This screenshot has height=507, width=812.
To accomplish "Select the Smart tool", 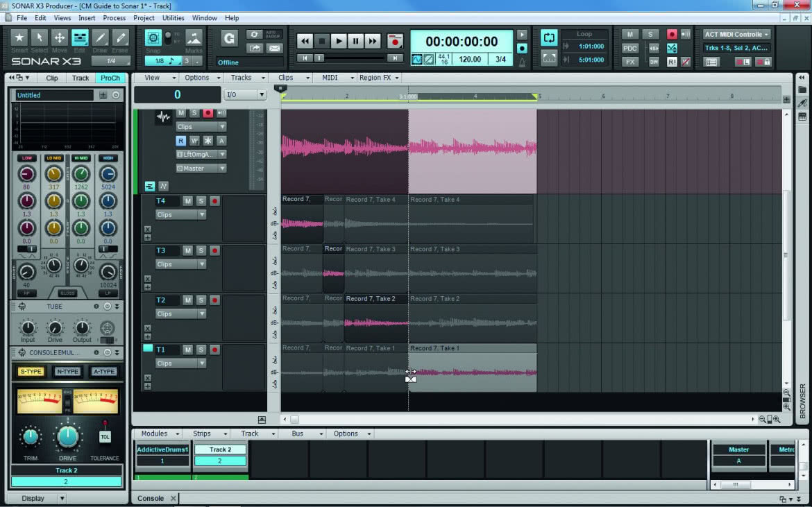I will point(19,37).
